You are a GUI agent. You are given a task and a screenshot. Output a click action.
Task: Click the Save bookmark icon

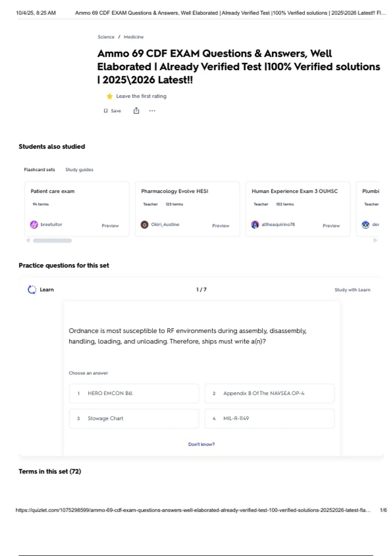tap(106, 111)
